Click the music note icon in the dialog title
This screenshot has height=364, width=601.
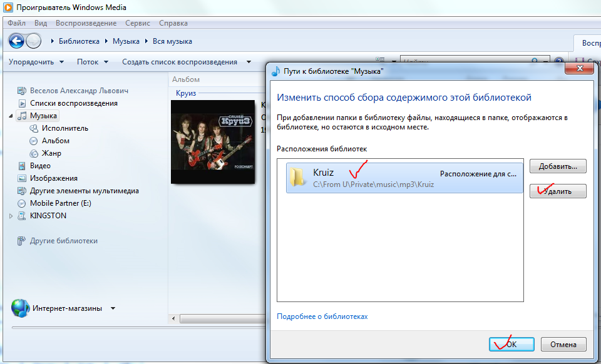pyautogui.click(x=275, y=71)
